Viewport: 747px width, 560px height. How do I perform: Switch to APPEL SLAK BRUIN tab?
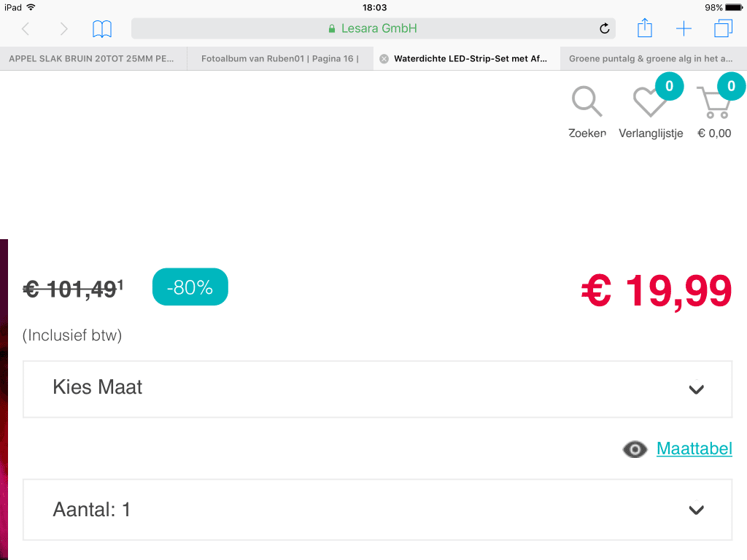pyautogui.click(x=91, y=59)
